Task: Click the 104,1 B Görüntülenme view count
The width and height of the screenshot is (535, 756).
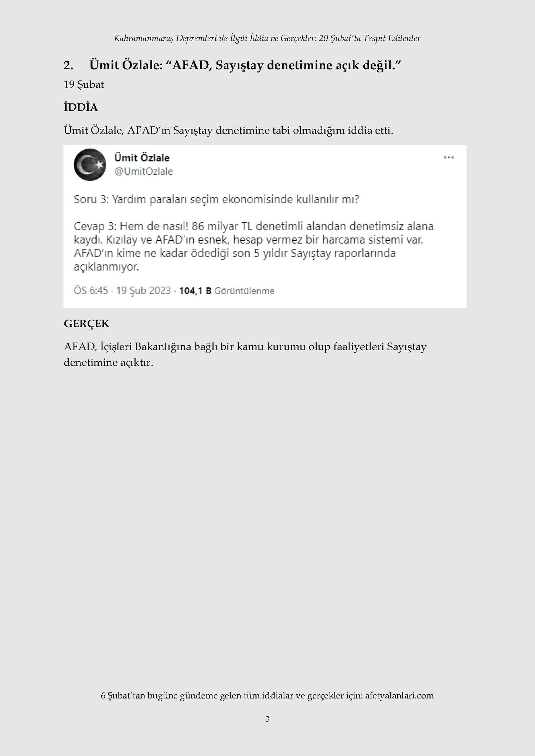Action: [x=227, y=291]
